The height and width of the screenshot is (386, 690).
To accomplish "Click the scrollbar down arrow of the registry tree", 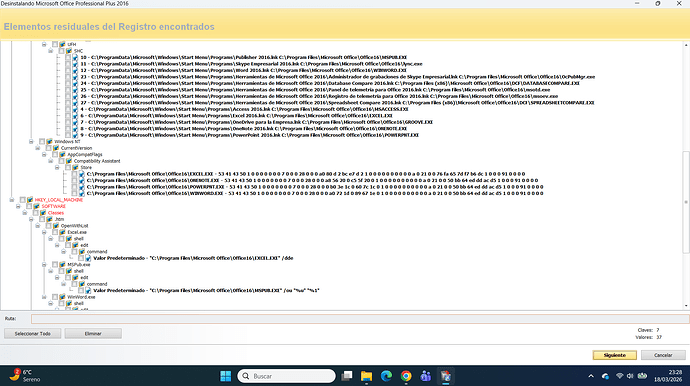I will coord(686,306).
